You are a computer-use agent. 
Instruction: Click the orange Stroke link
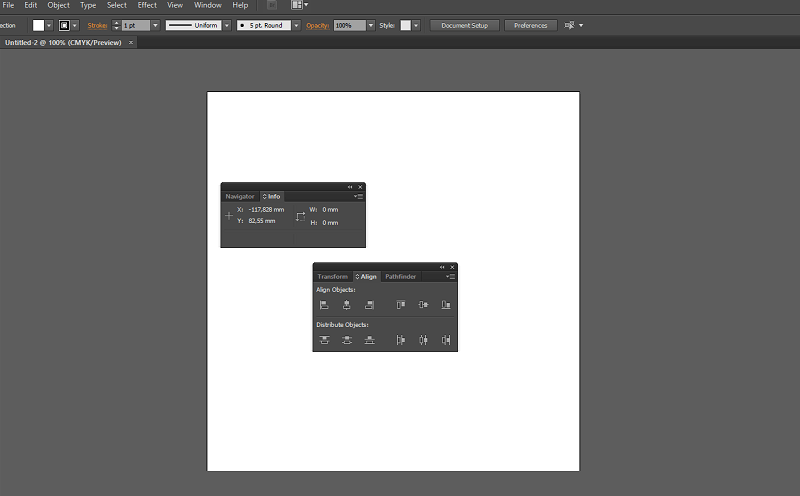[97, 26]
